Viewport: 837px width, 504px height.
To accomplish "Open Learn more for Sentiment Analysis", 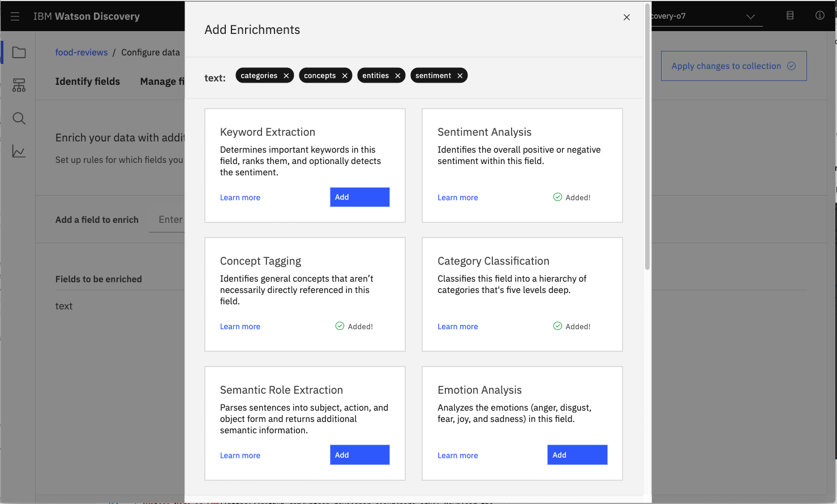I will (458, 197).
